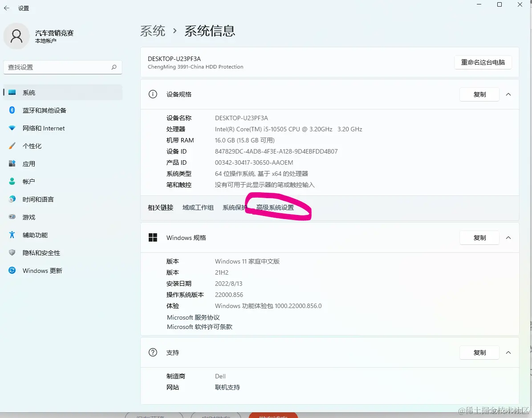Viewport: 532px width, 418px height.
Task: Click the 帐户 person icon
Action: pyautogui.click(x=12, y=181)
